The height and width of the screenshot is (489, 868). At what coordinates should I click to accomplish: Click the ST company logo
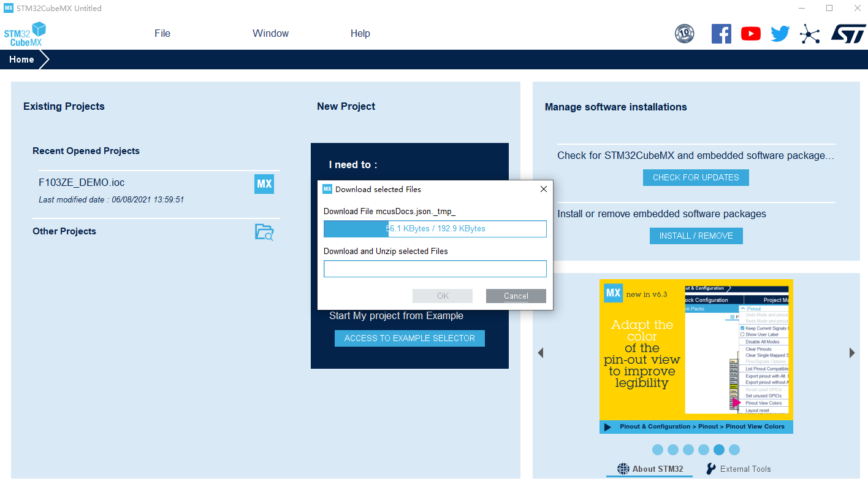coord(848,34)
